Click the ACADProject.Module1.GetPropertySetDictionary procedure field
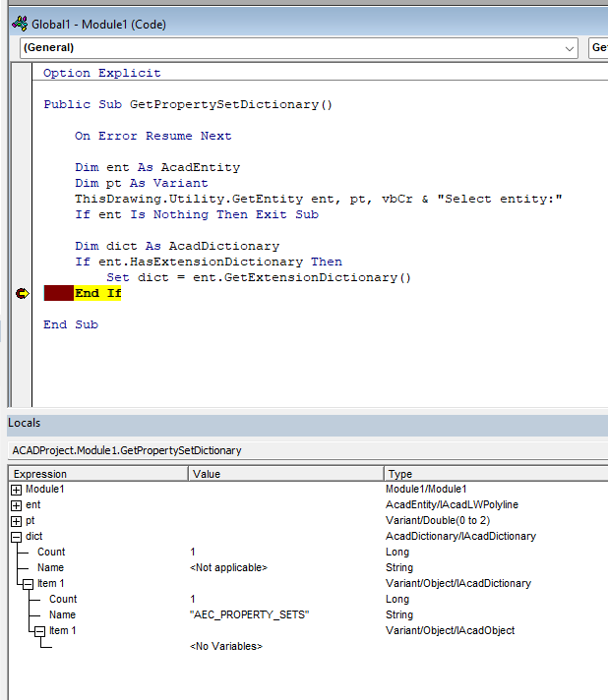 (x=308, y=450)
